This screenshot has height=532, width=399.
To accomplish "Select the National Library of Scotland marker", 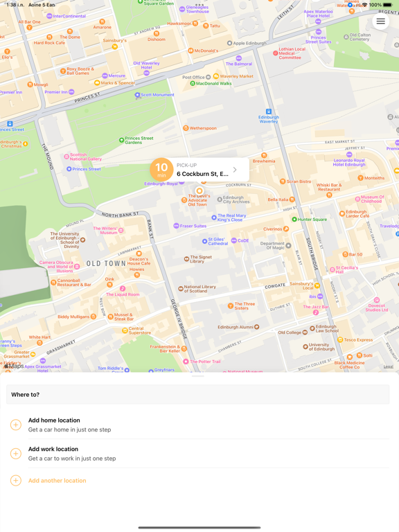I will [181, 289].
